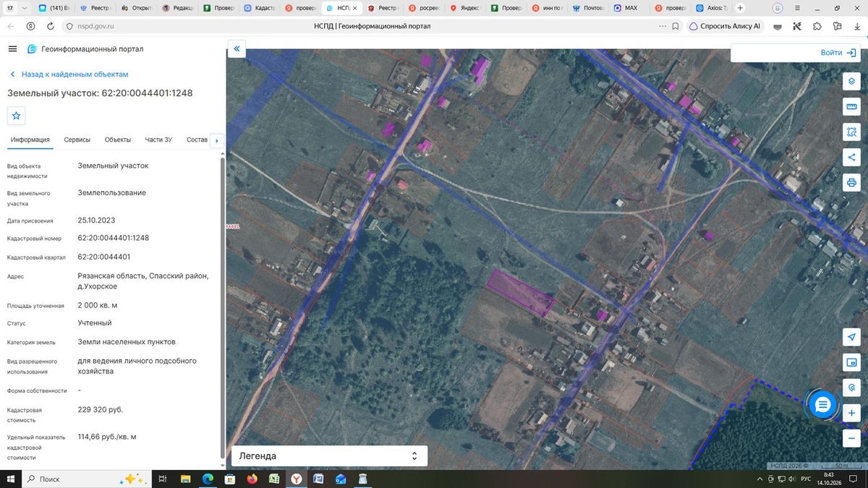The height and width of the screenshot is (488, 868).
Task: Switch to the Информация tab
Action: (30, 140)
